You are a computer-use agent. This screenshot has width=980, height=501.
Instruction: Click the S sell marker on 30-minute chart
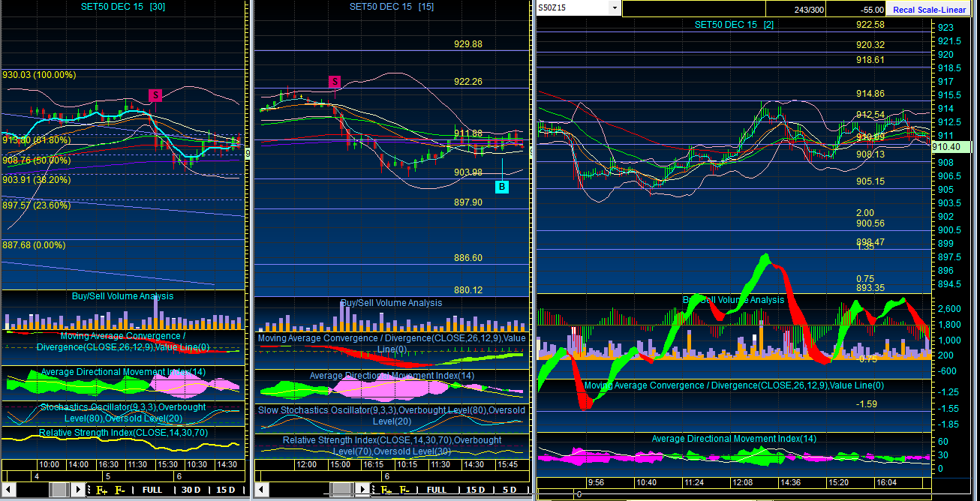pyautogui.click(x=155, y=95)
